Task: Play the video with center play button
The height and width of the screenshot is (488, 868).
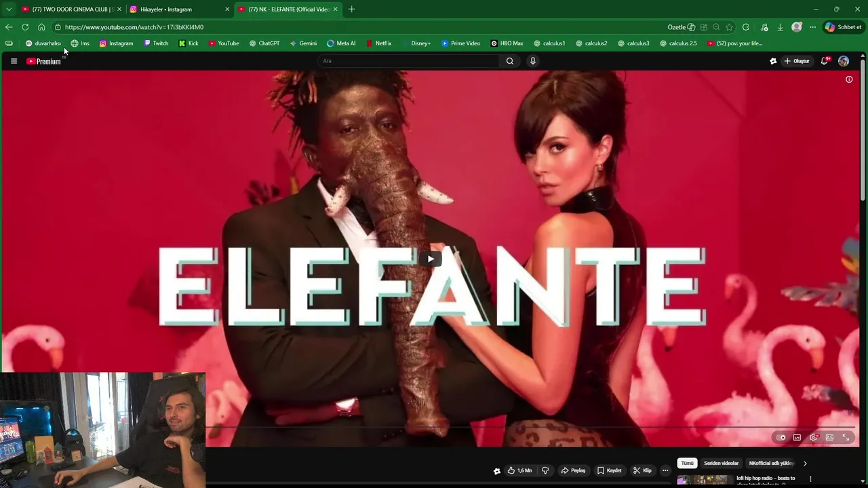Action: point(431,259)
